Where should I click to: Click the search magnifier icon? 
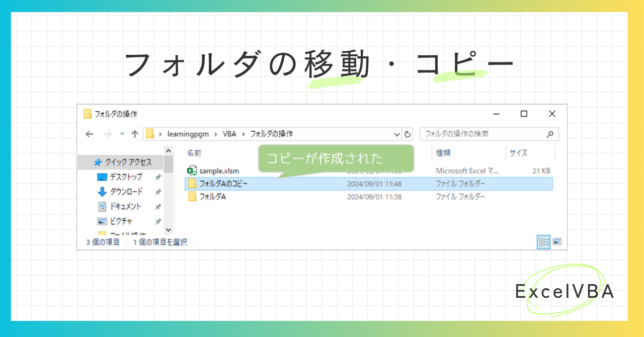tap(550, 134)
